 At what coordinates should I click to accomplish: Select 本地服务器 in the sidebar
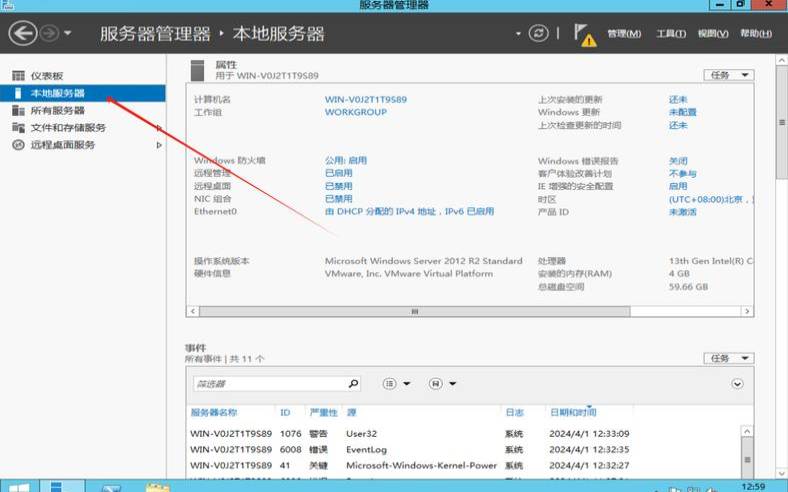coord(83,93)
